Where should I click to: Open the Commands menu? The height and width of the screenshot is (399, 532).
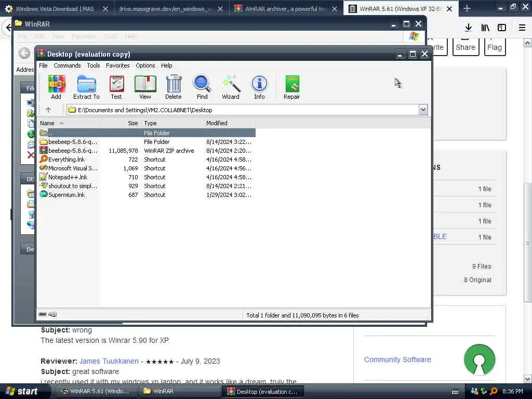(67, 65)
